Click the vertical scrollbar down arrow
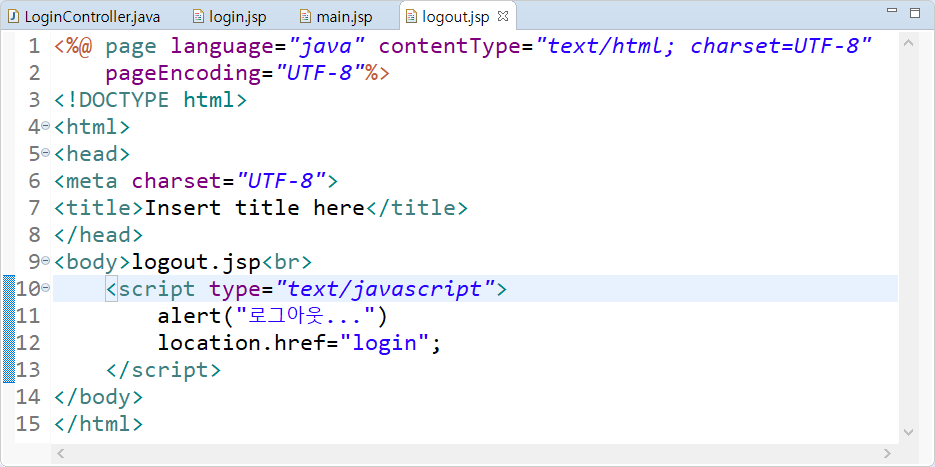The width and height of the screenshot is (935, 467). click(x=909, y=432)
